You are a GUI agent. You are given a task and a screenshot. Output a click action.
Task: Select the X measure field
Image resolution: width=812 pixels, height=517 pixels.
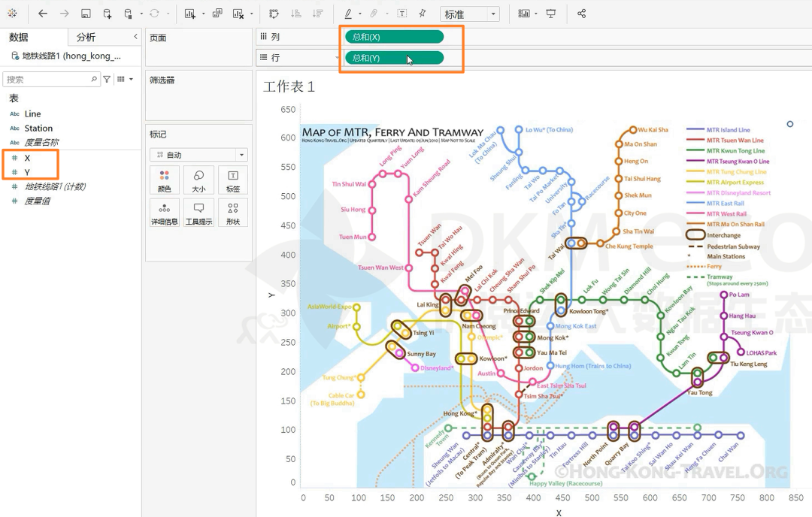[x=28, y=158]
